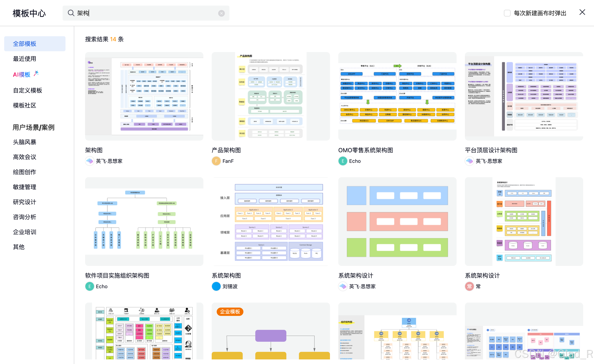Click the FanF author avatar
Viewport: 594px width, 364px height.
tap(216, 161)
